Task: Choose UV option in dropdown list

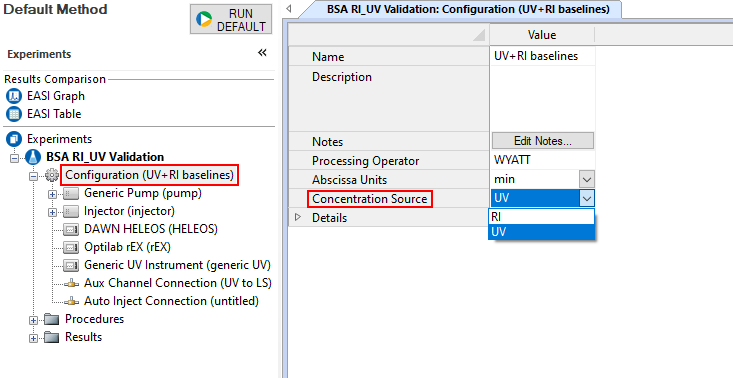Action: click(x=541, y=232)
